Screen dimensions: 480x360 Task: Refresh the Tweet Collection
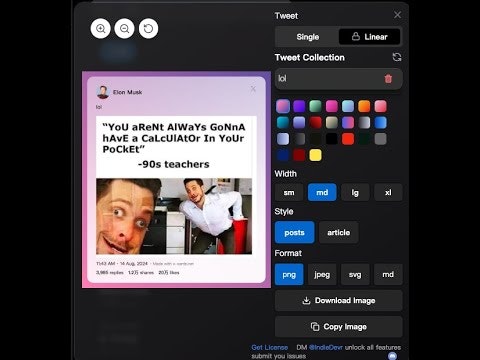pos(397,57)
